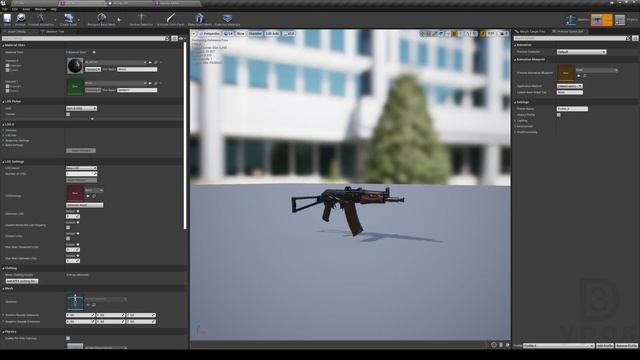Image resolution: width=640 pixels, height=360 pixels.
Task: Click the Create Asset toolbar icon
Action: pos(69,18)
